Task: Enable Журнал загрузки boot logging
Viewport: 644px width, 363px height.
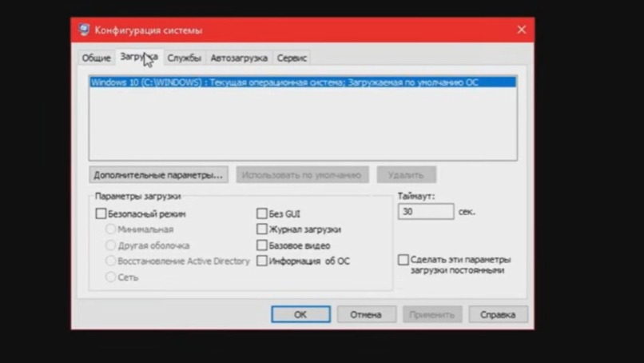Action: tap(262, 229)
